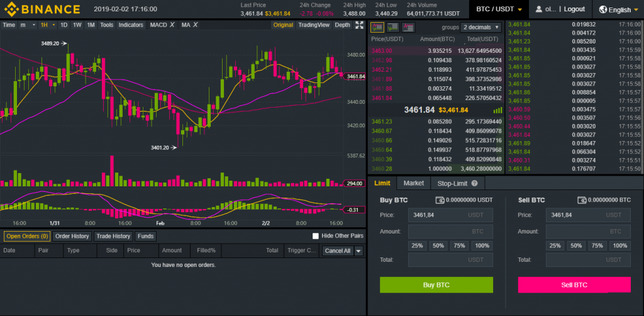This screenshot has width=644, height=316.
Task: Open the 2 decimals groups dropdown
Action: tap(481, 28)
